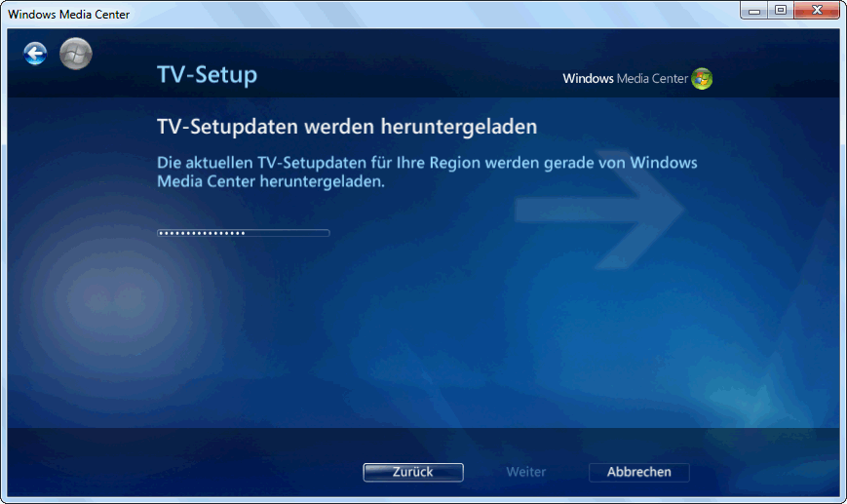Minimize the Windows Media Center window

[754, 11]
